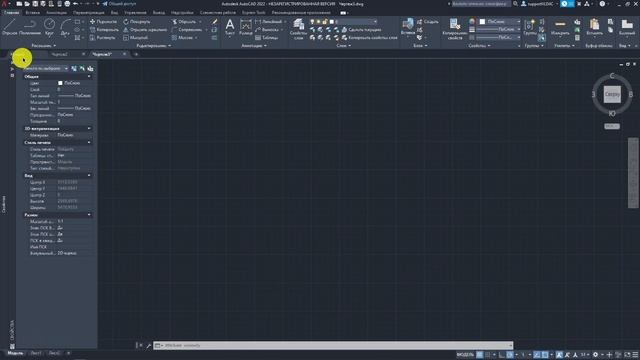The width and height of the screenshot is (640, 360).
Task: Toggle grid display in status bar
Action: 480,355
